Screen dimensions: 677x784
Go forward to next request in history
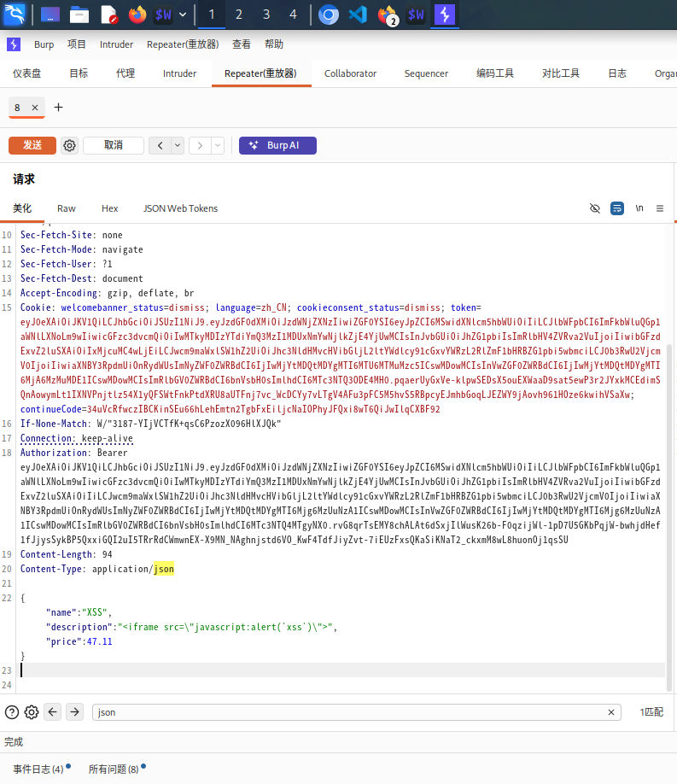[x=200, y=145]
